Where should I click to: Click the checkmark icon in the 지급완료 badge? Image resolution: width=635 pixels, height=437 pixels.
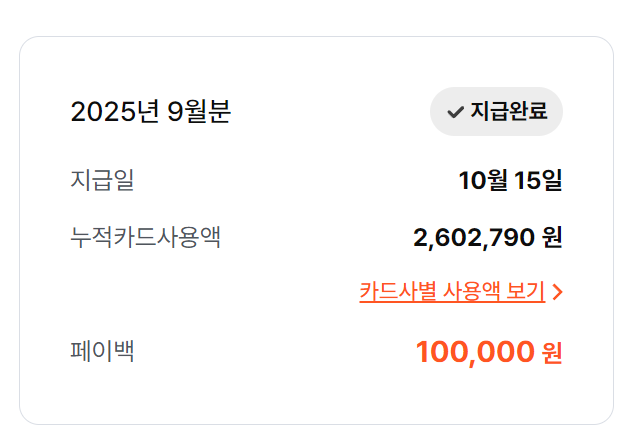tap(455, 112)
